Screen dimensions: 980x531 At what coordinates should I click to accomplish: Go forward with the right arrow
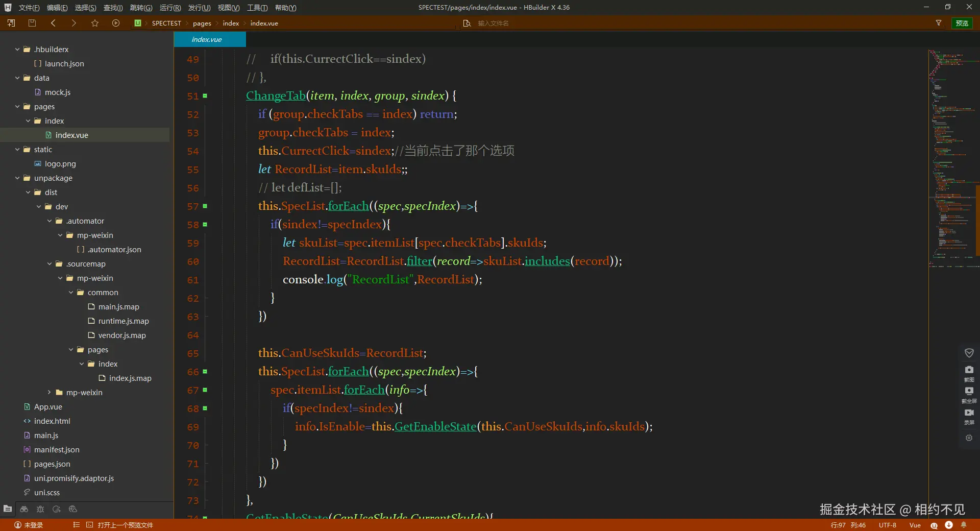pyautogui.click(x=74, y=23)
